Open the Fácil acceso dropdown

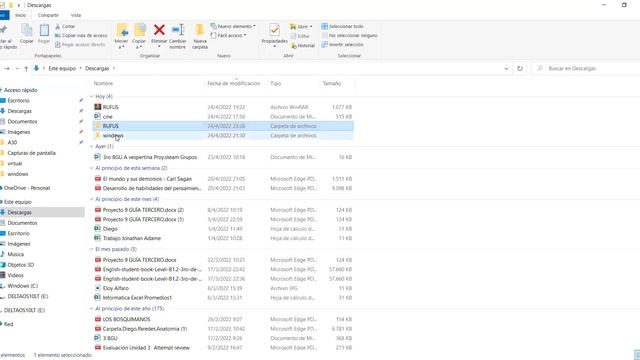pos(229,36)
